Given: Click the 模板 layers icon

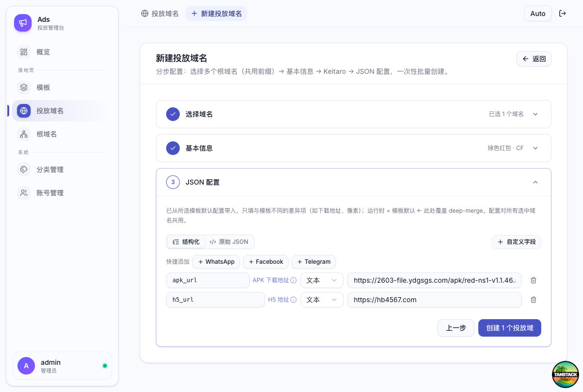Looking at the screenshot, I should tap(24, 87).
